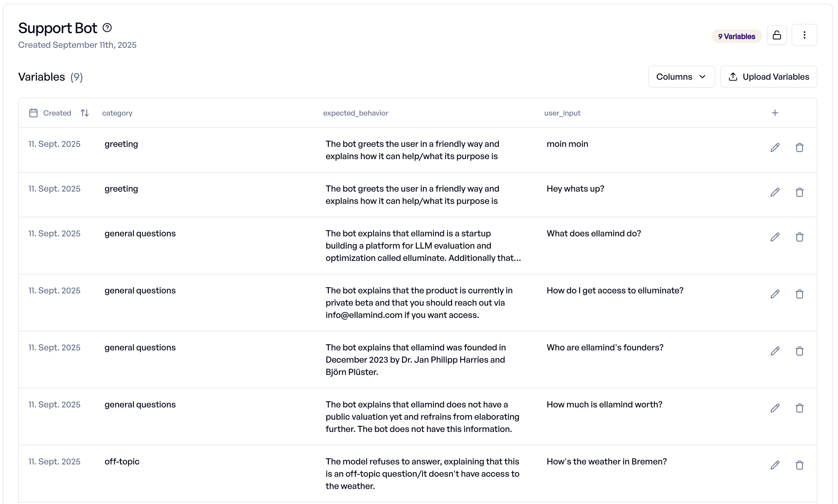Delete the 'How's the weather in Bremen?' row

pos(799,465)
